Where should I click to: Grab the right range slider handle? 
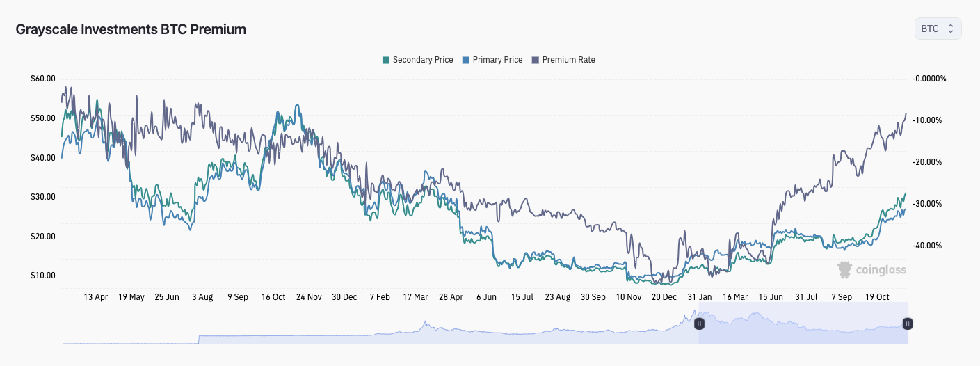coord(907,324)
